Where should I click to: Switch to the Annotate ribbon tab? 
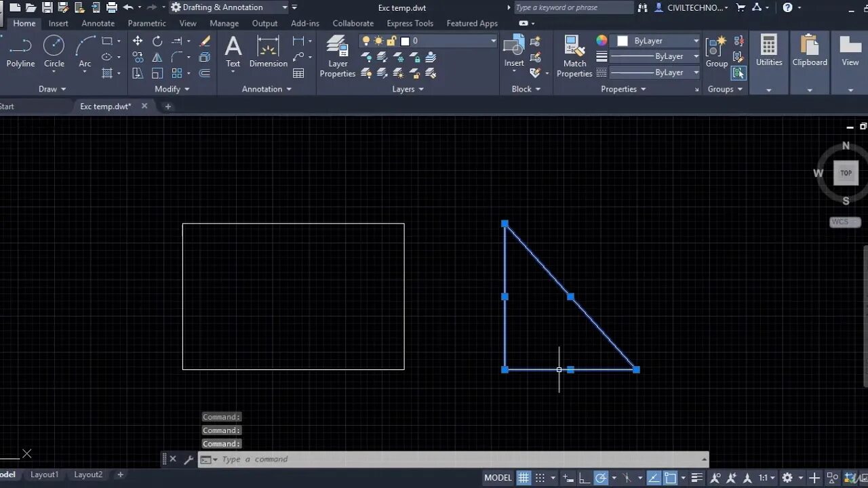point(98,23)
